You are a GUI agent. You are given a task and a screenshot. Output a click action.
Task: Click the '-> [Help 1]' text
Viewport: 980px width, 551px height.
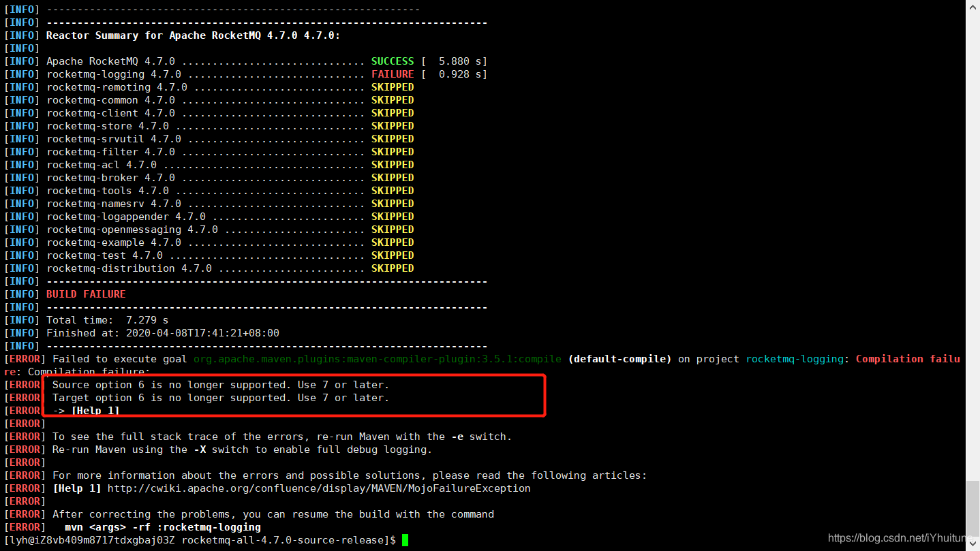click(86, 411)
